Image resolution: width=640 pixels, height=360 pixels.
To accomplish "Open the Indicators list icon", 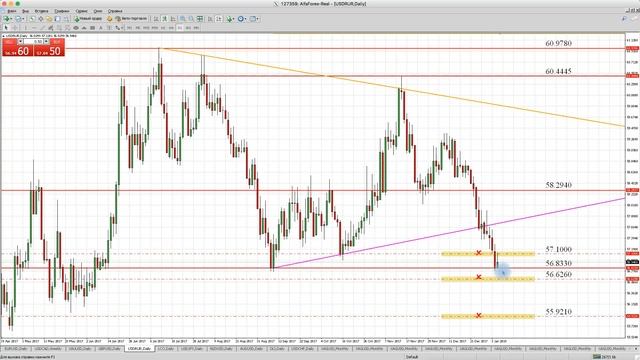I will [x=229, y=19].
